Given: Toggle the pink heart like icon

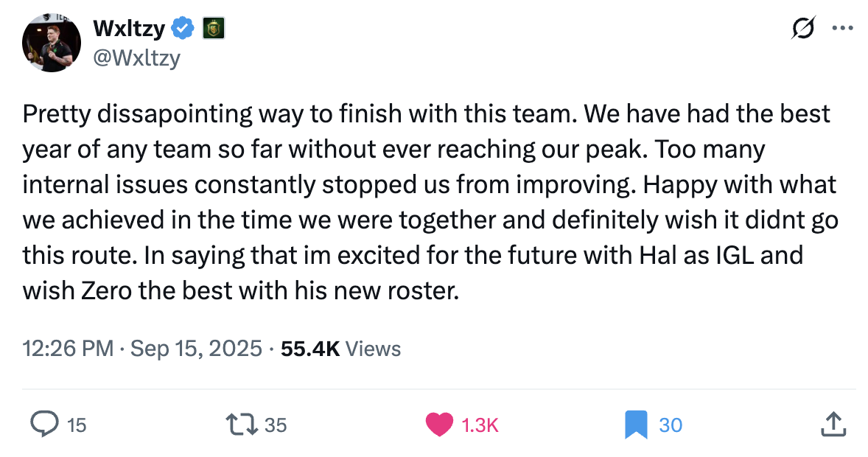Looking at the screenshot, I should pyautogui.click(x=440, y=425).
